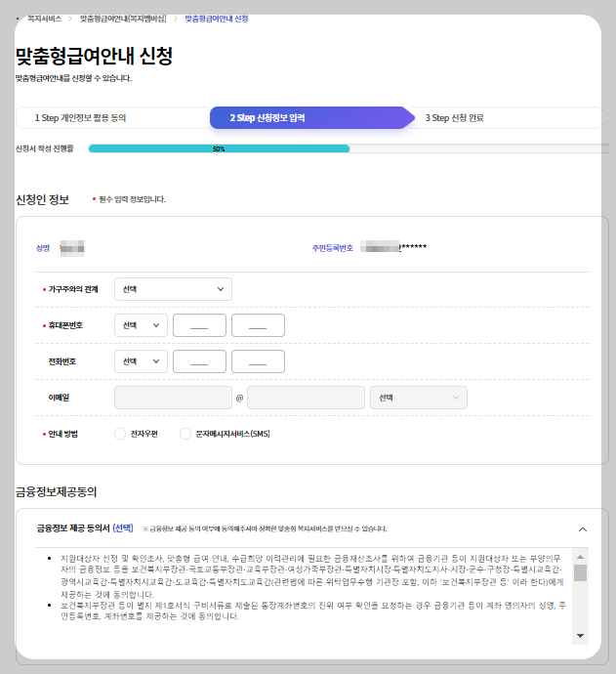
Task: Select the 전자우편 radio option
Action: coord(120,434)
